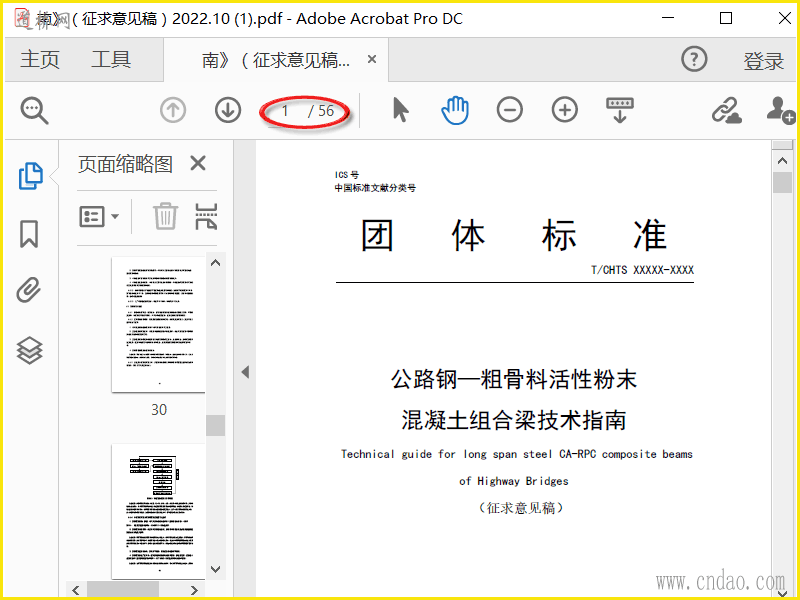Open the bookmarks panel icon
800x600 pixels.
(x=29, y=234)
